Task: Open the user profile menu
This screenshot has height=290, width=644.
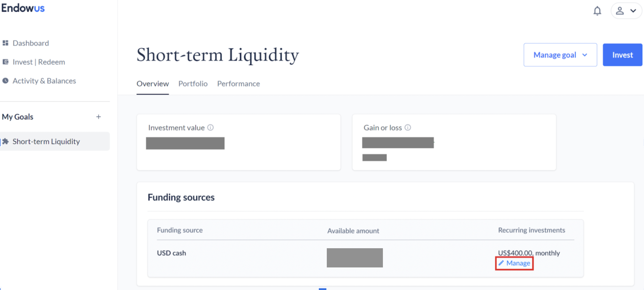Action: [626, 11]
